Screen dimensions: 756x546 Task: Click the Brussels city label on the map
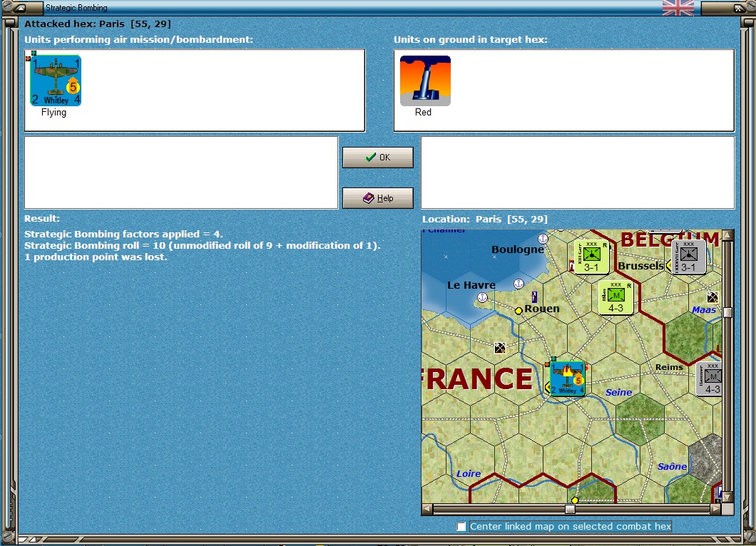coord(640,266)
